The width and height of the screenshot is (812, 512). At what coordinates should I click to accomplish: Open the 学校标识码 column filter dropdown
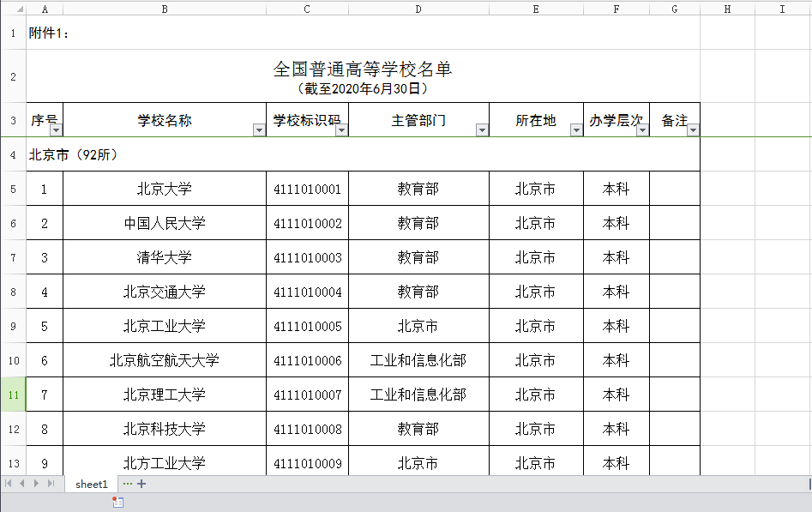click(342, 130)
